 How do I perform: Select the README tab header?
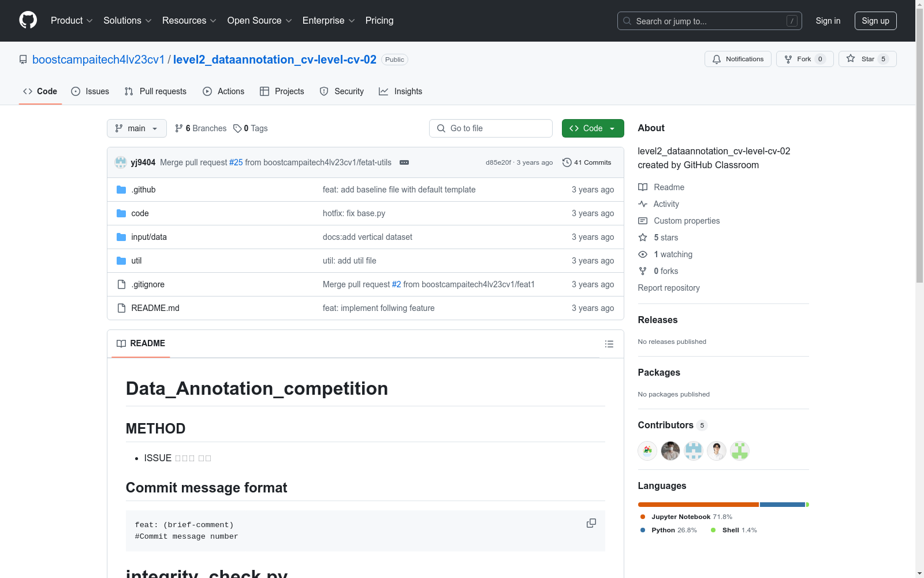point(141,343)
